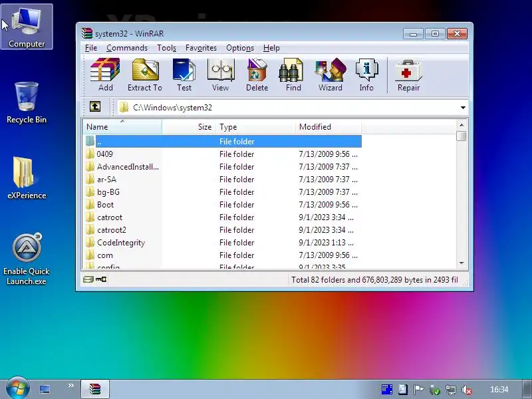Image resolution: width=532 pixels, height=399 pixels.
Task: Click the scroll up arrow in file list
Action: (x=461, y=125)
